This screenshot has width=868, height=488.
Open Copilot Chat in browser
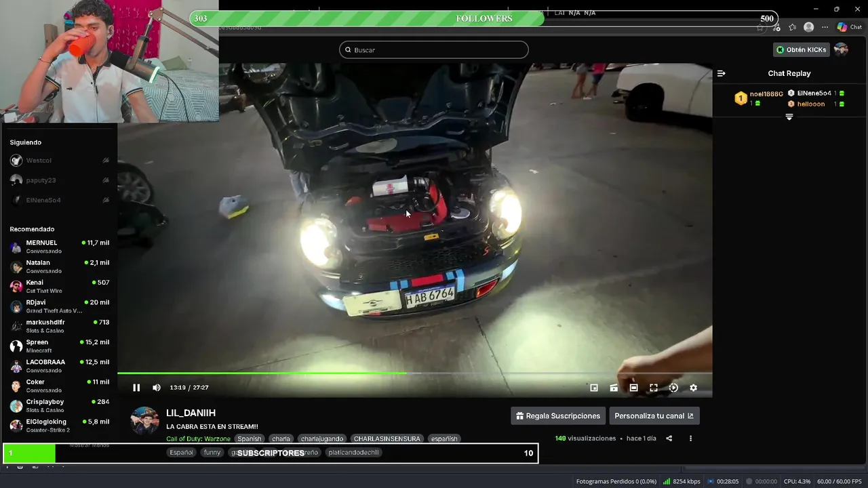(849, 27)
